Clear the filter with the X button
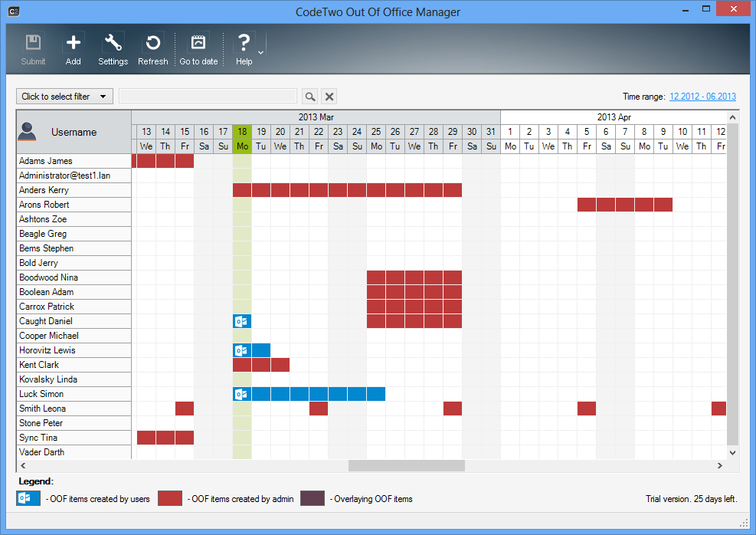This screenshot has height=535, width=756. 329,97
